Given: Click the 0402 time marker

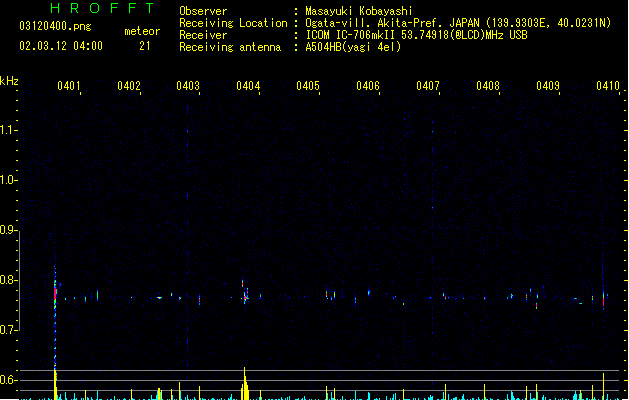Looking at the screenshot, I should coord(129,86).
